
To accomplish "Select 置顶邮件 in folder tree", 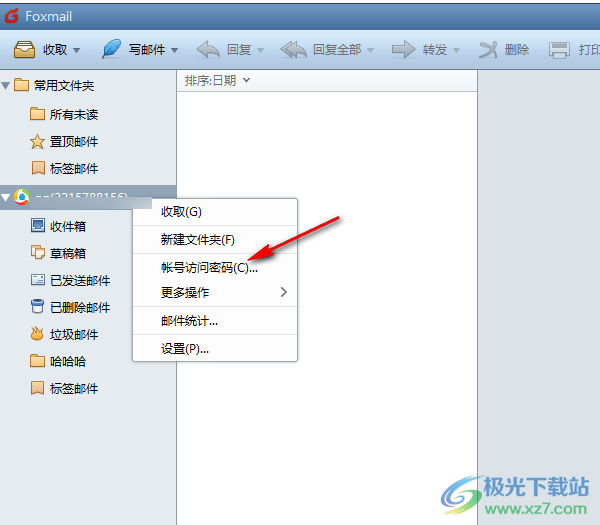I will (74, 142).
